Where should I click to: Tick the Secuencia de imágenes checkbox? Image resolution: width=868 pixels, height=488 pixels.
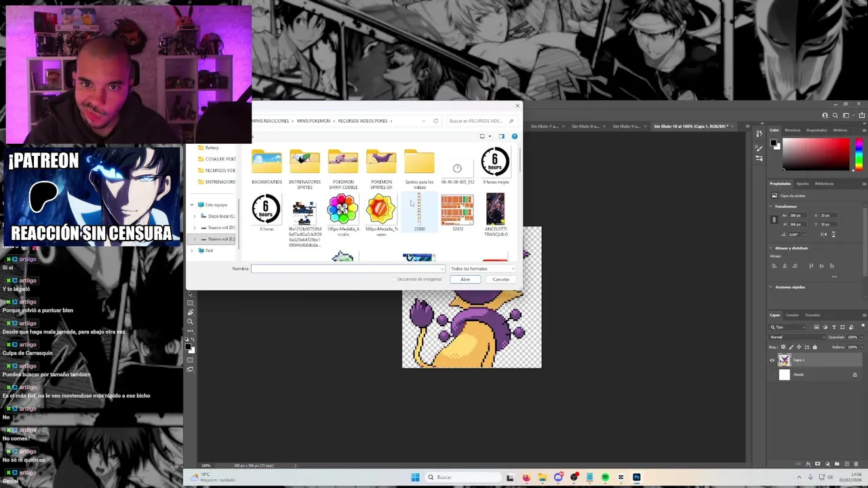[x=393, y=279]
